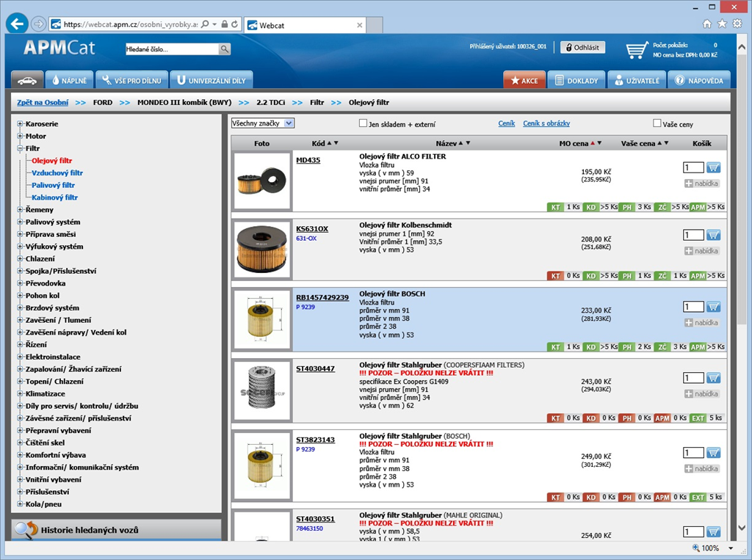Open the VŠE PRO DÍLNU tab
The image size is (752, 560).
tap(132, 80)
